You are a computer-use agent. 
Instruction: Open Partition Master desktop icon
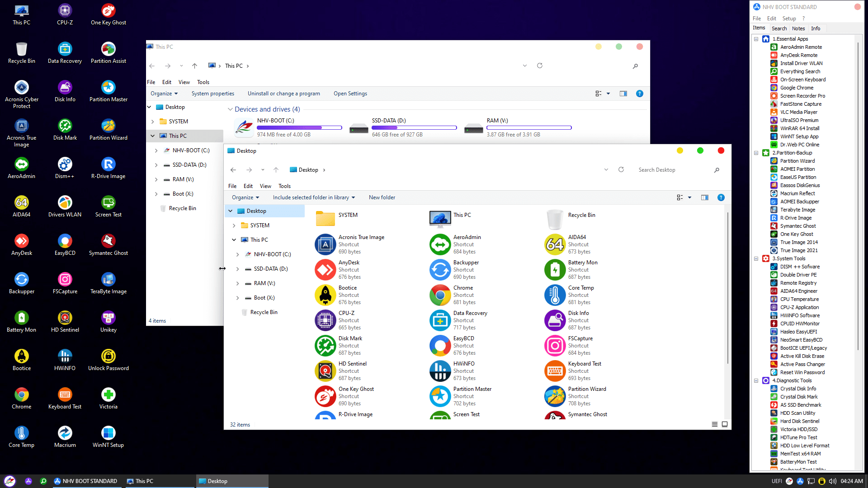(108, 91)
